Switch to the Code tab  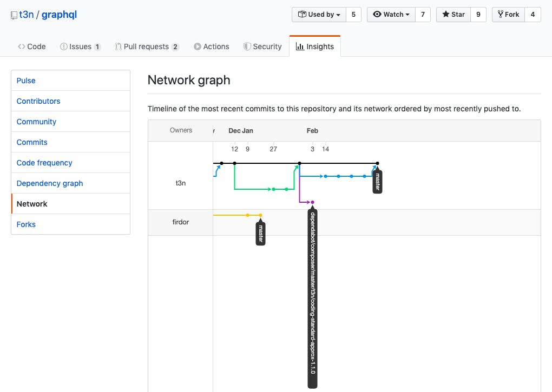32,46
